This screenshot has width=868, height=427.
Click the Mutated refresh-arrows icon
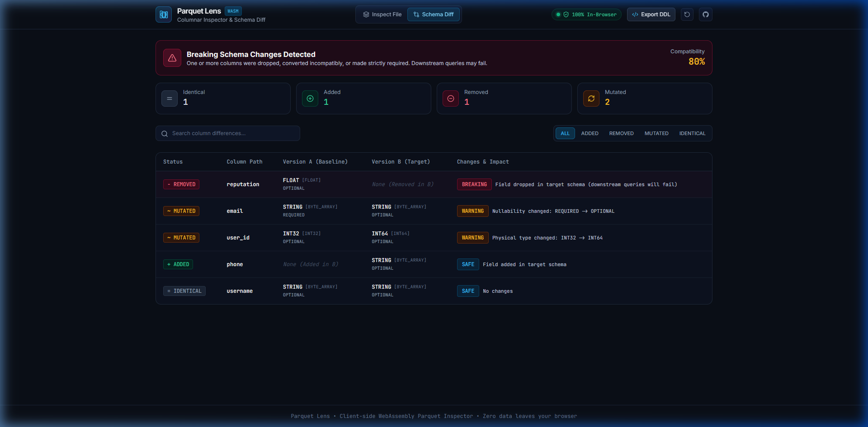coord(591,99)
